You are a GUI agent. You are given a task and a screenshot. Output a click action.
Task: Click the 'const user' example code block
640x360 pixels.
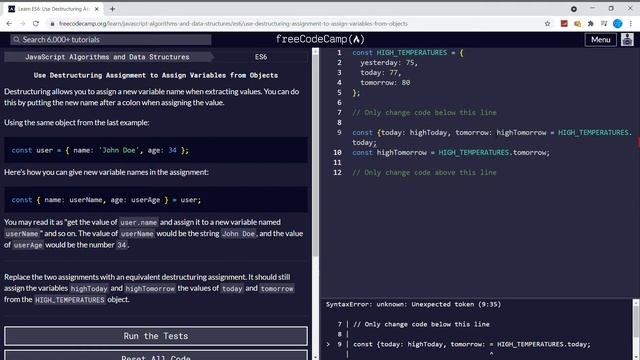click(156, 150)
